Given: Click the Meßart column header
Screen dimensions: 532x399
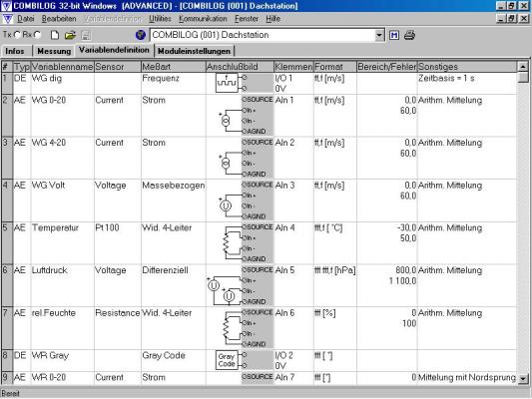Looking at the screenshot, I should point(174,67).
